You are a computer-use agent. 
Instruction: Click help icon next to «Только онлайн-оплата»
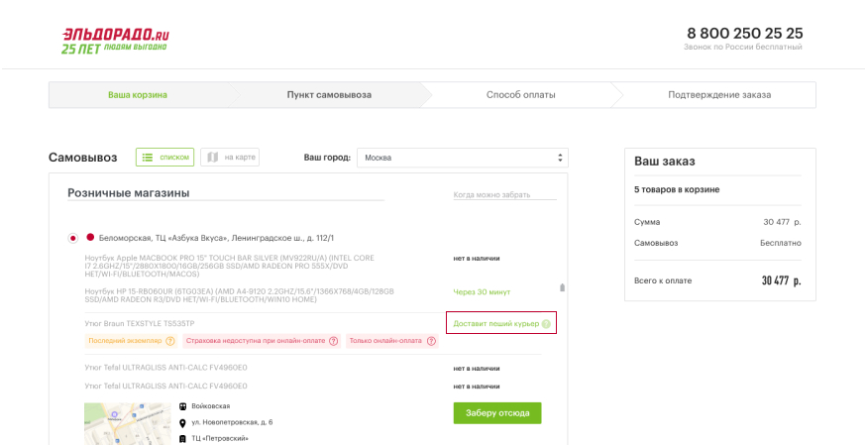[x=431, y=342]
